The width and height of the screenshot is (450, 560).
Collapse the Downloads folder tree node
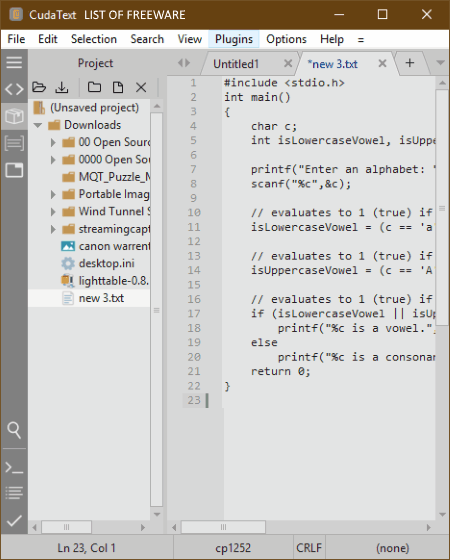[x=38, y=125]
